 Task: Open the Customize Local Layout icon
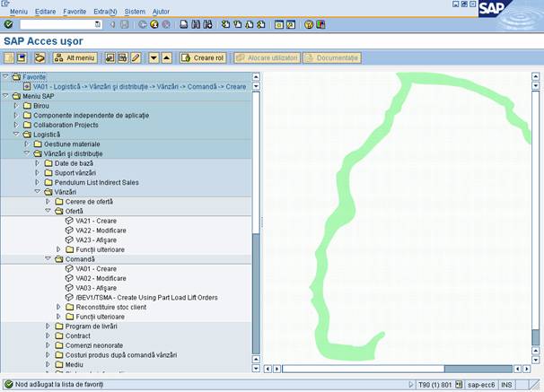(320, 24)
